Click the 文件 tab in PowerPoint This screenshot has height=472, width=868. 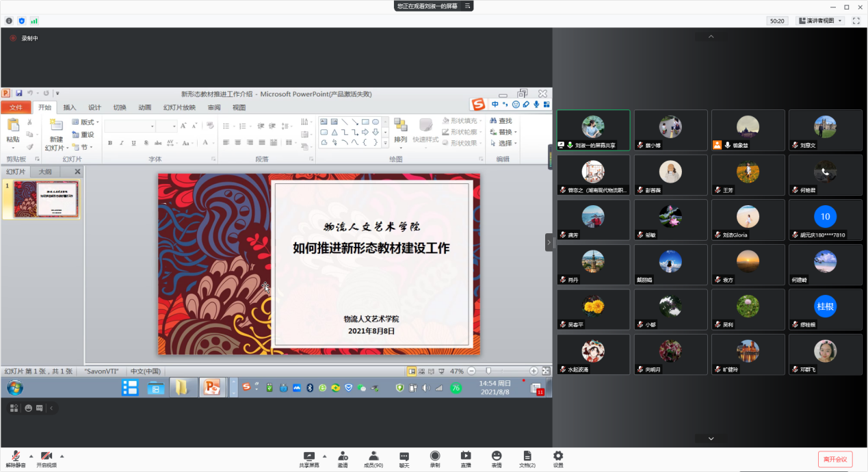pyautogui.click(x=16, y=107)
